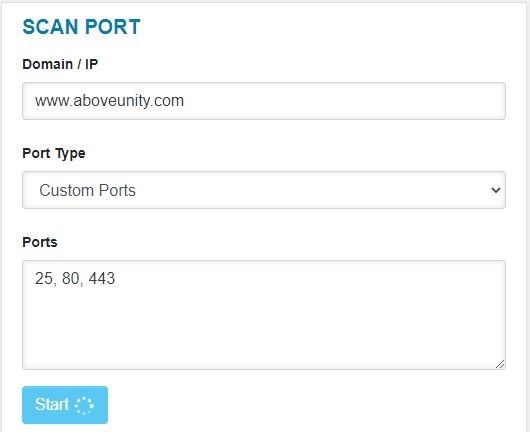Click the "Port Type" field label
Viewport: 530px width, 432px height.
coord(54,153)
